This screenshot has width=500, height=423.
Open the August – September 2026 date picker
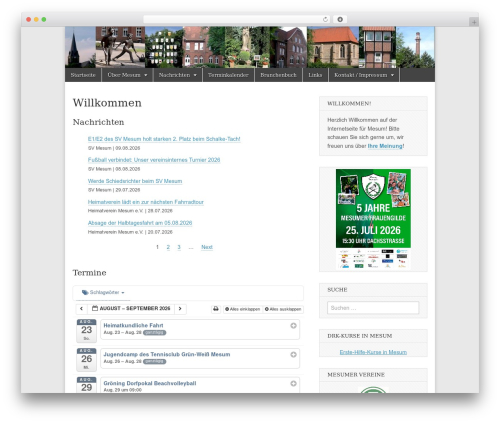(131, 308)
